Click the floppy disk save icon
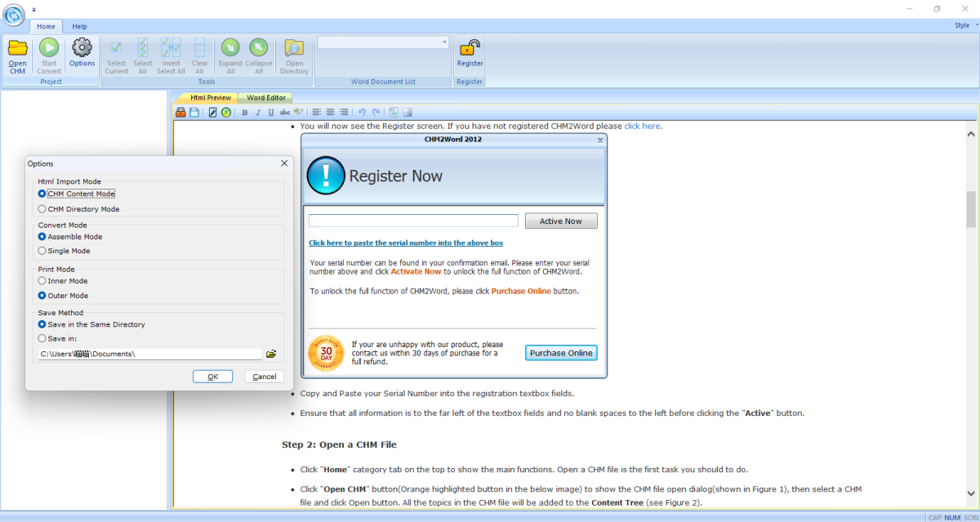This screenshot has height=522, width=980. [x=194, y=112]
